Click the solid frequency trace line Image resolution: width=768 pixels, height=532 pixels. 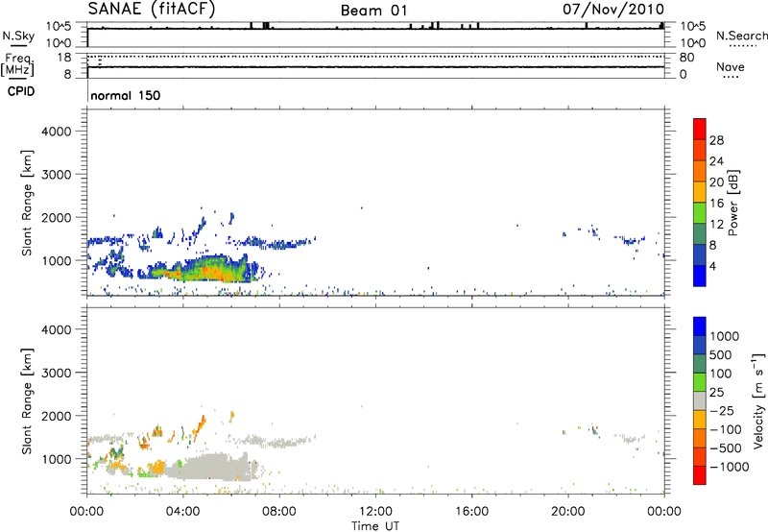[x=375, y=66]
